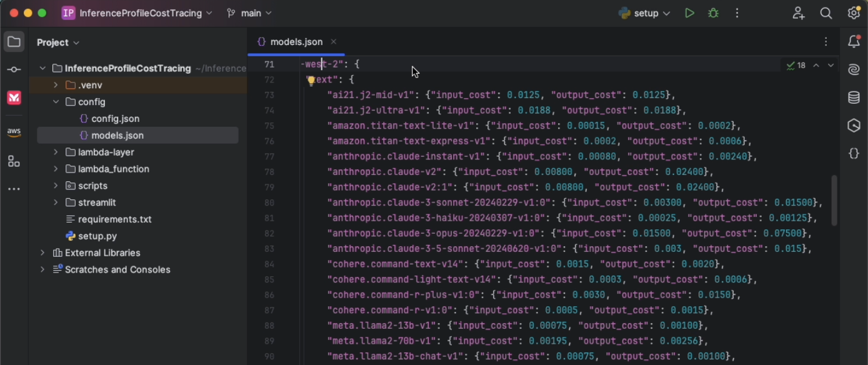This screenshot has width=868, height=365.
Task: Click the Run button in toolbar
Action: point(689,13)
